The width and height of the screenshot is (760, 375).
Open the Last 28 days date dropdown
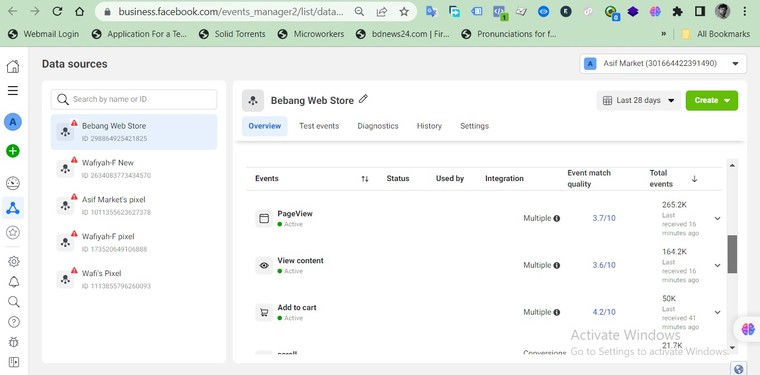pyautogui.click(x=638, y=100)
